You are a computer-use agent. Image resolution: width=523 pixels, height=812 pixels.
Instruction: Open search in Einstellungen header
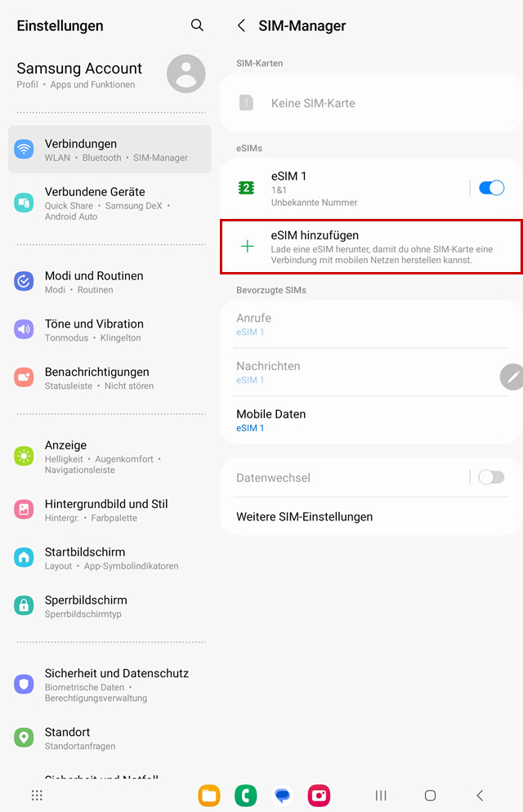click(x=197, y=25)
